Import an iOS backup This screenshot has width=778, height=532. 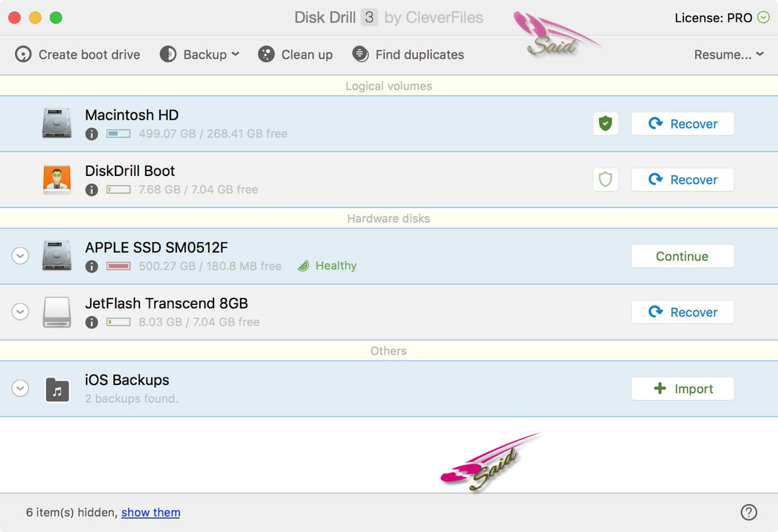click(x=682, y=389)
